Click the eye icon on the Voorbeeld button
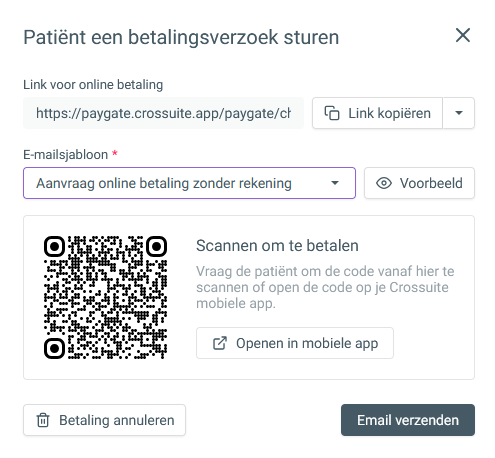This screenshot has width=495, height=458. pos(384,183)
